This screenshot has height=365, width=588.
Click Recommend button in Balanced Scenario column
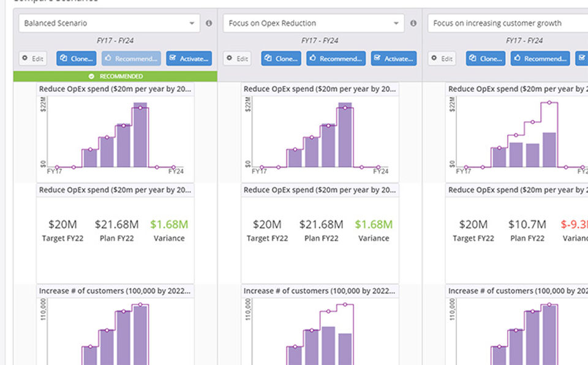131,59
